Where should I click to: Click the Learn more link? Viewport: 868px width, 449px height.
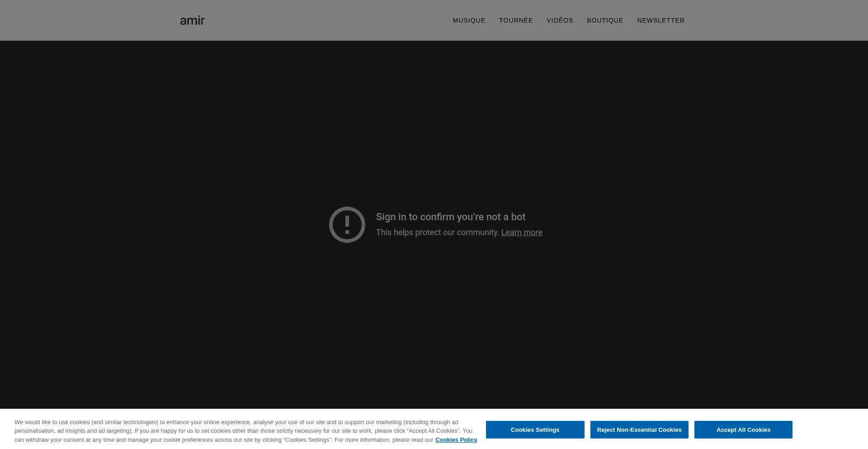tap(521, 232)
